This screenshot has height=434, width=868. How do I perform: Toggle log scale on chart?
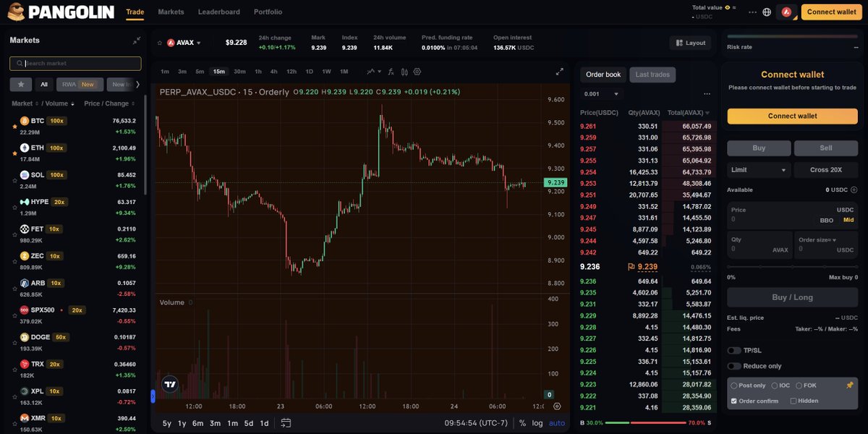[x=537, y=423]
